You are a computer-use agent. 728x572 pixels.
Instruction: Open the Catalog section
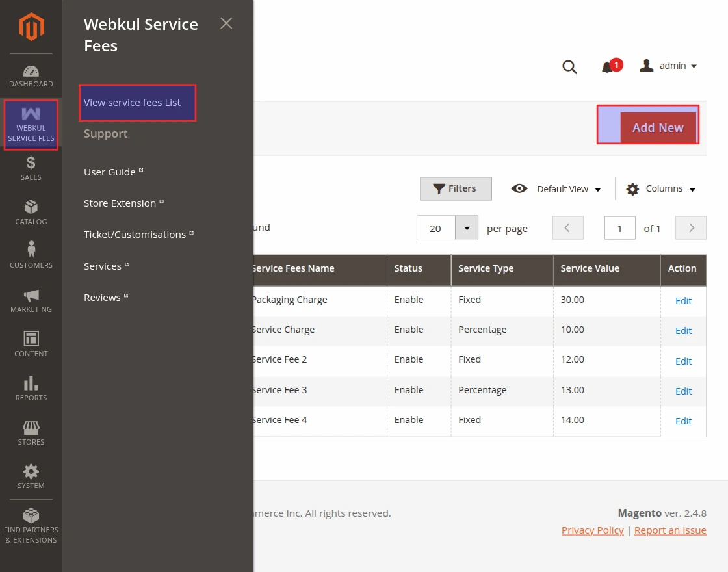pyautogui.click(x=31, y=212)
